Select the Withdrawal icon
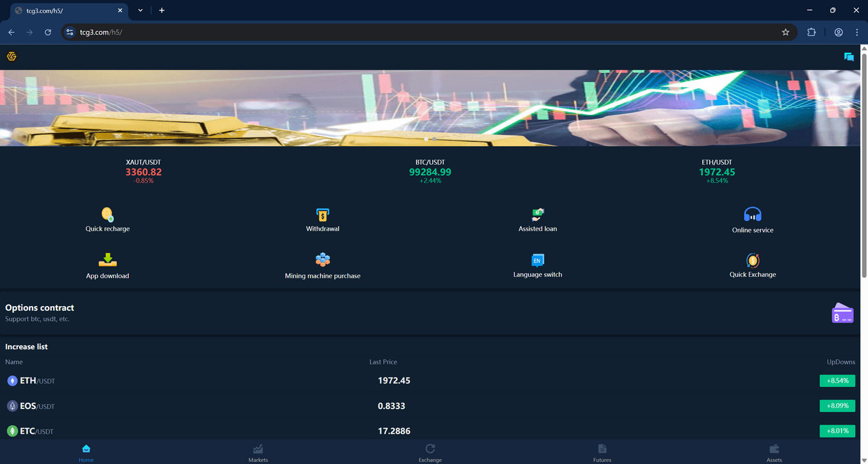Viewport: 868px width, 464px height. pos(322,219)
